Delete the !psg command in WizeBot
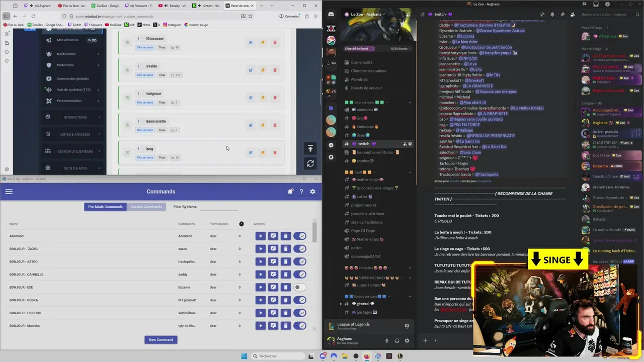 (x=275, y=152)
